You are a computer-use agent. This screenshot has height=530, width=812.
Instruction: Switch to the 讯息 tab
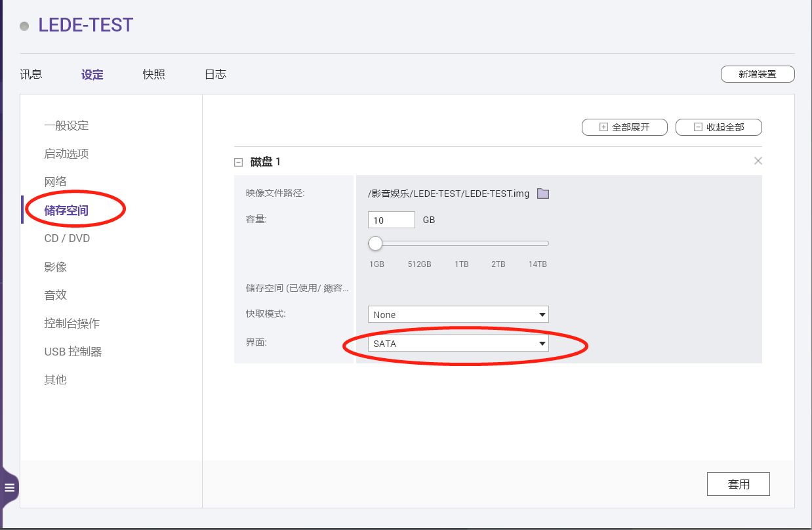point(31,74)
